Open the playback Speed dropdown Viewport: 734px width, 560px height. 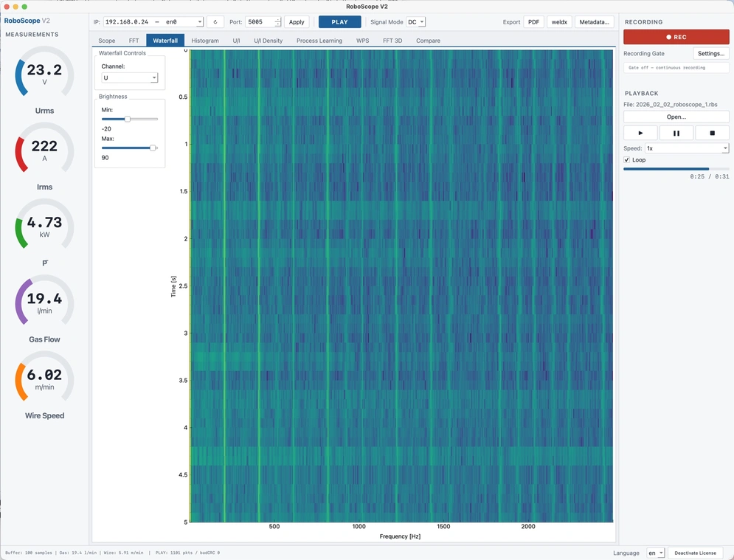[x=687, y=148]
